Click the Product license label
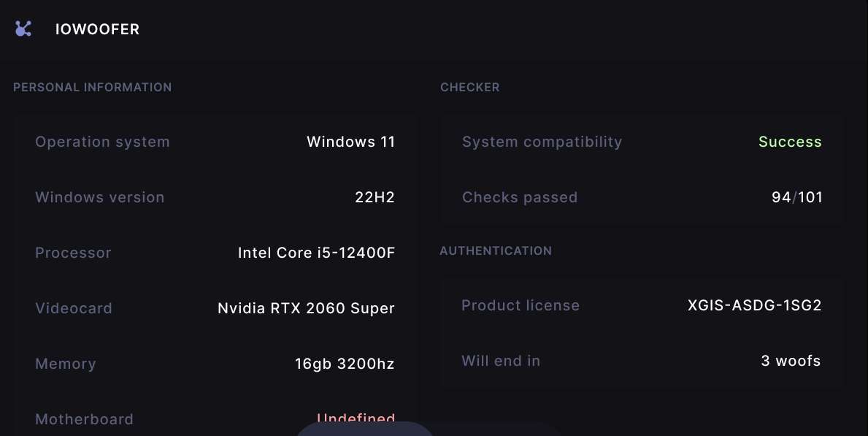The width and height of the screenshot is (868, 436). click(521, 305)
